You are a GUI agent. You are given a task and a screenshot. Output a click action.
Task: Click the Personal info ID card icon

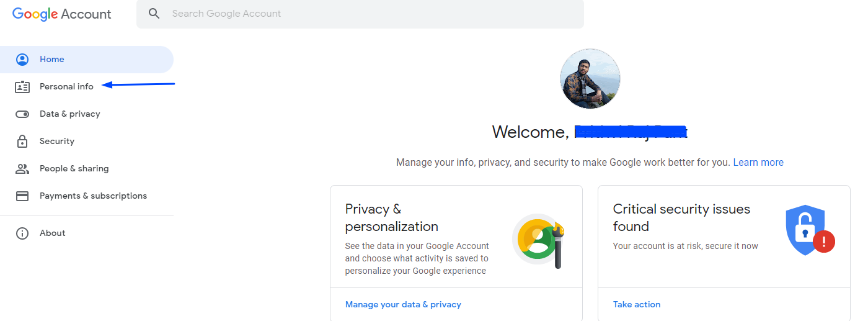pyautogui.click(x=22, y=87)
